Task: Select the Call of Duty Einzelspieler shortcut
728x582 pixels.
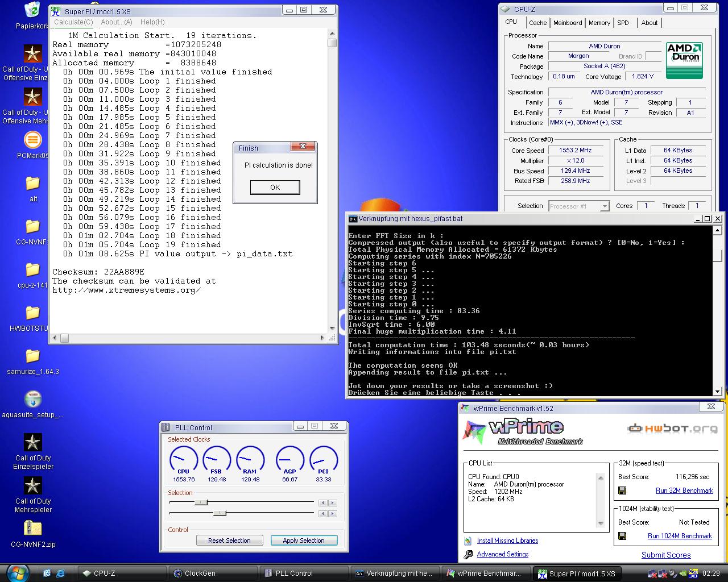Action: pyautogui.click(x=32, y=442)
